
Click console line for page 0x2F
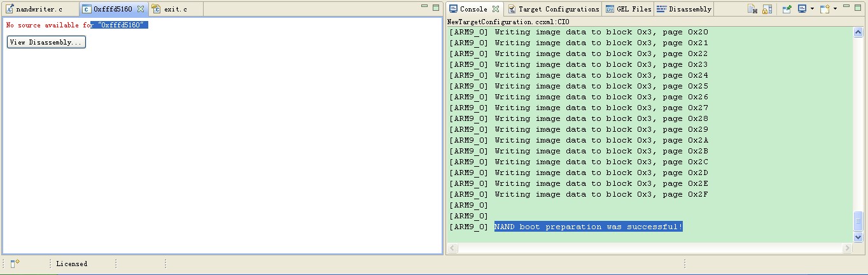(578, 194)
